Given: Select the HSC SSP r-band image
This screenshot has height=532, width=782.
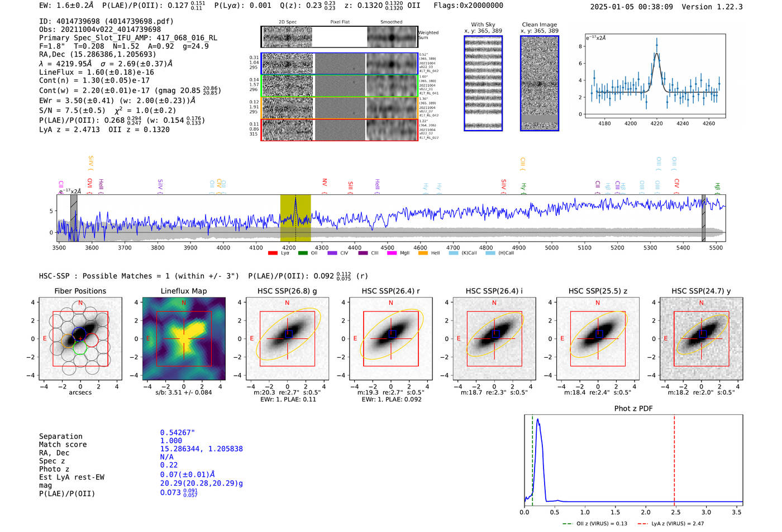Looking at the screenshot, I should (x=390, y=339).
